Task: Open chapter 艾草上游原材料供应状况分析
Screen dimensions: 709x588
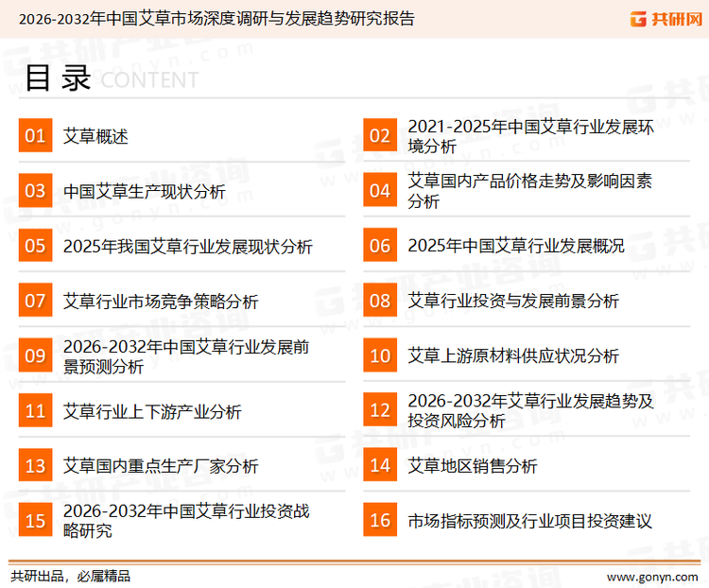Action: (x=513, y=356)
